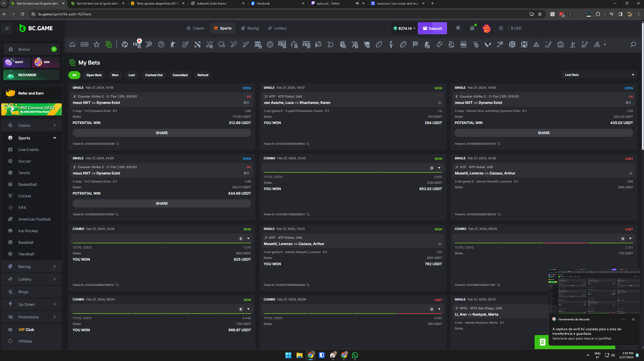644x361 pixels.
Task: Open Refer and Earn
Action: [x=32, y=93]
